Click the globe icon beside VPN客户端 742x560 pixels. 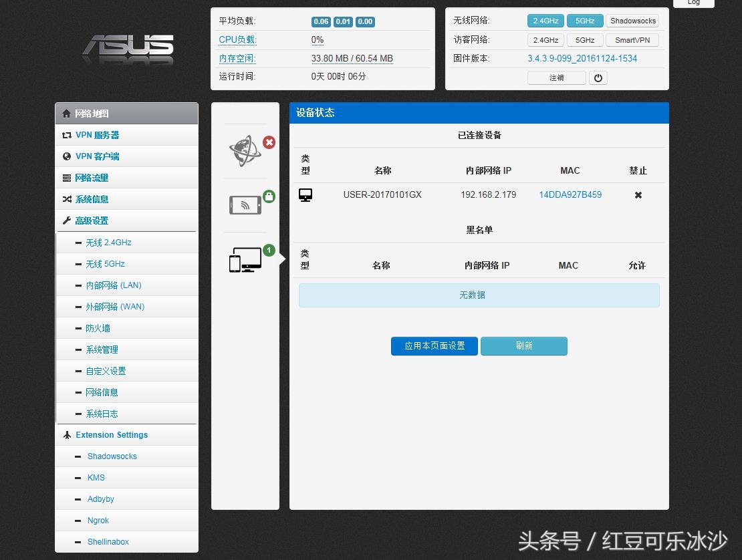[x=66, y=156]
